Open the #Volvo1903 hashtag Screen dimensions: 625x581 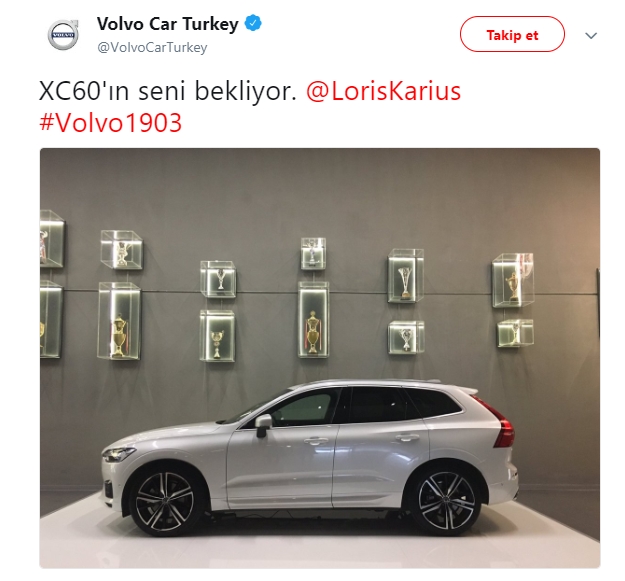point(110,123)
